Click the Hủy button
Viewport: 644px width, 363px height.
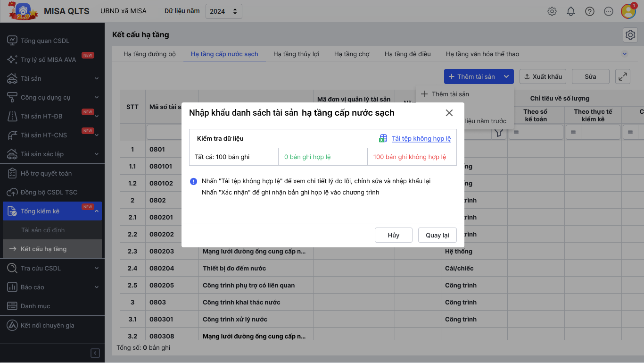394,235
